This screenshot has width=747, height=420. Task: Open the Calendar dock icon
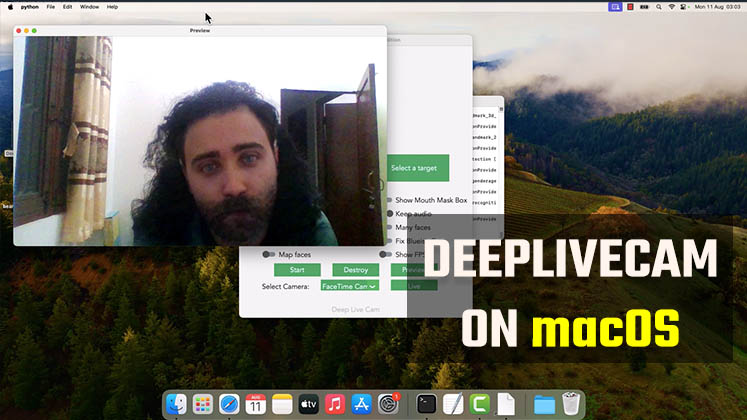coord(256,404)
